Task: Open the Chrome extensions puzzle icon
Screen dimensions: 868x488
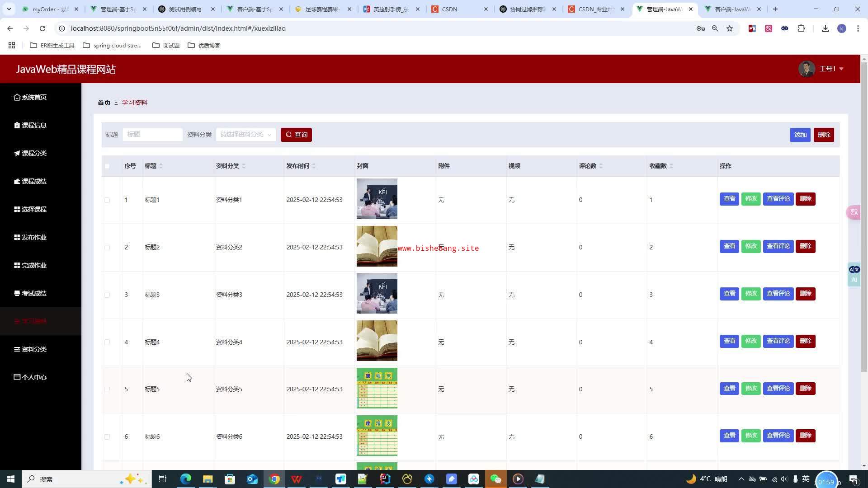Action: 801,28
